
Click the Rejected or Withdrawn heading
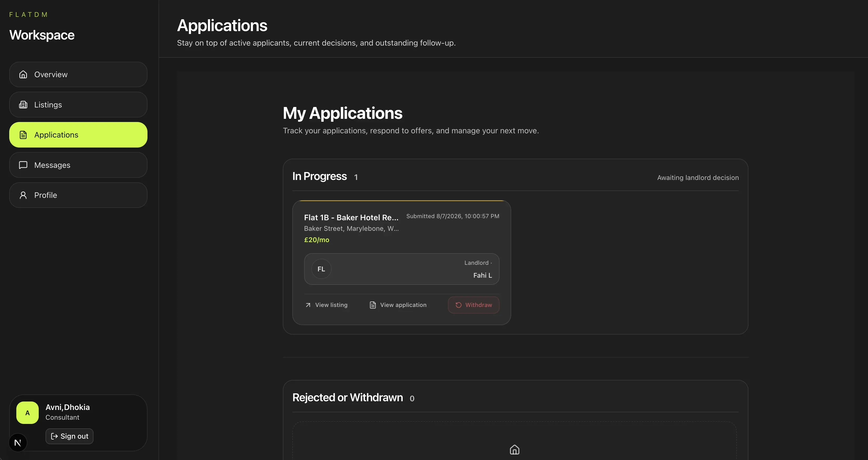[348, 398]
